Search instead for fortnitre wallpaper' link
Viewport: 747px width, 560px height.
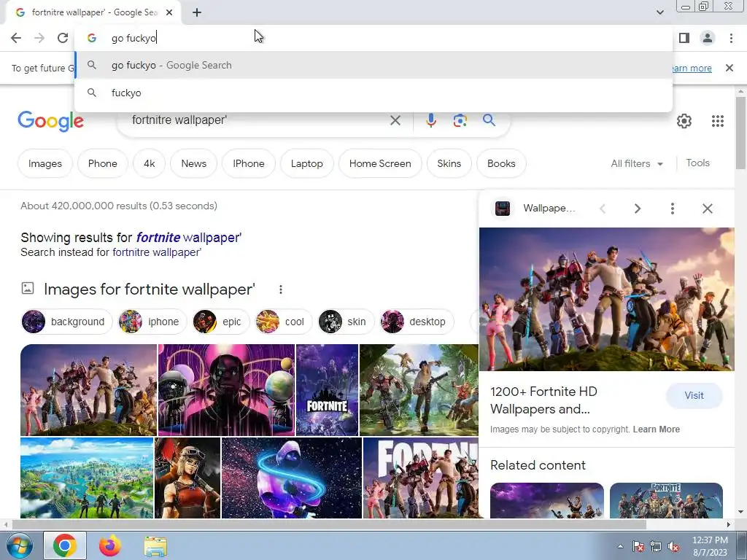click(x=157, y=252)
